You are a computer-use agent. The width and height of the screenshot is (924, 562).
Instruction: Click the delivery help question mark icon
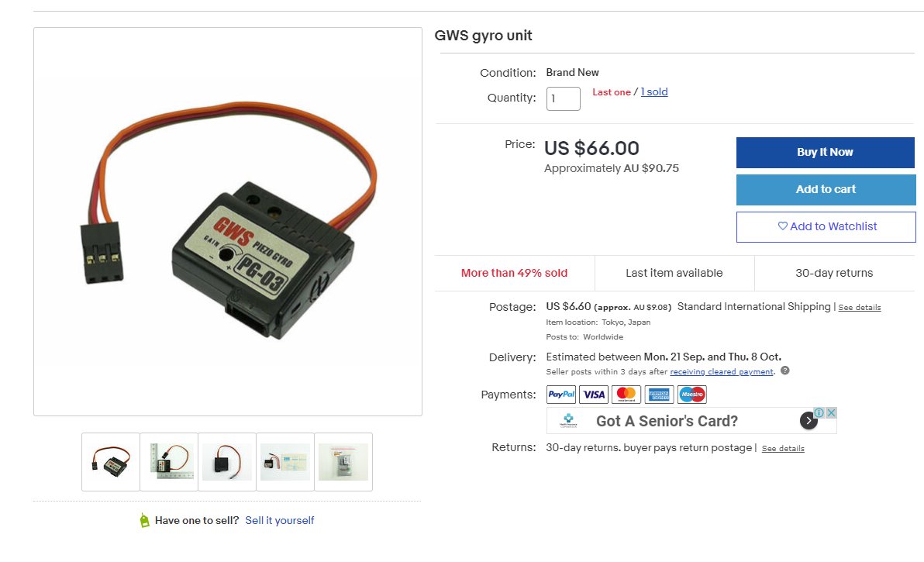785,371
